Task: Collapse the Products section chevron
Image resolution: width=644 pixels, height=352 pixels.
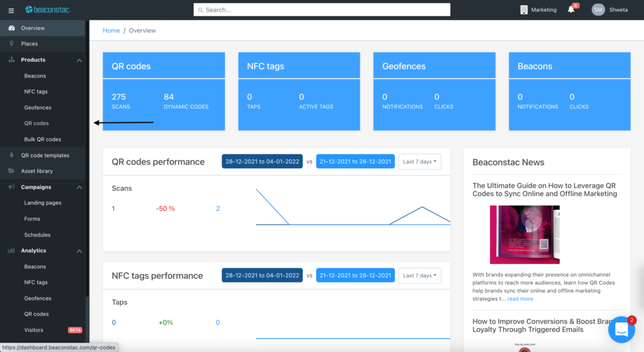Action: tap(79, 60)
